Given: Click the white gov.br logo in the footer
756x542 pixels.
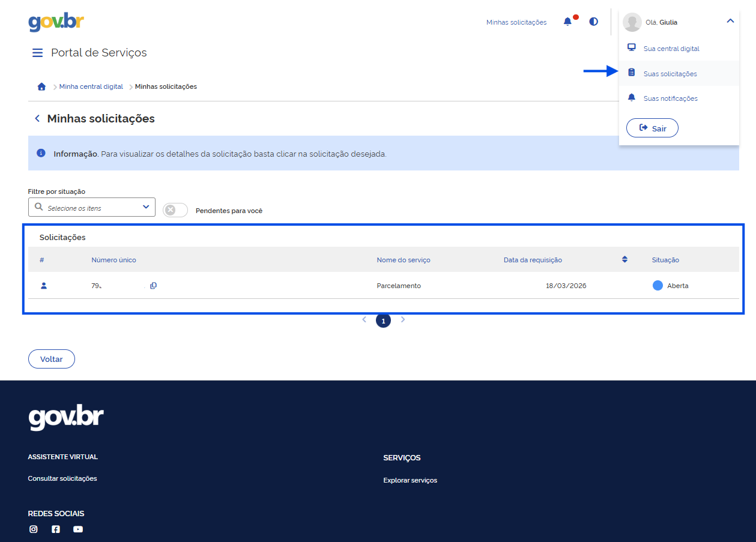Looking at the screenshot, I should click(x=66, y=418).
